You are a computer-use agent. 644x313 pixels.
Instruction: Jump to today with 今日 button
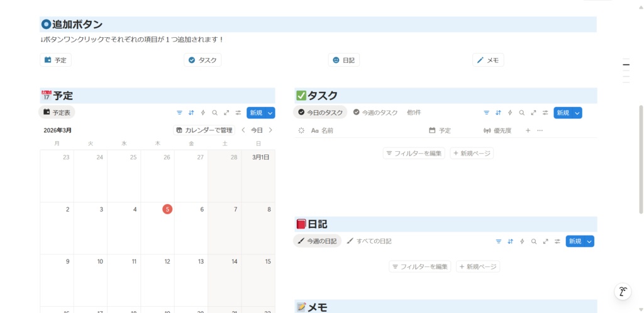tap(257, 130)
